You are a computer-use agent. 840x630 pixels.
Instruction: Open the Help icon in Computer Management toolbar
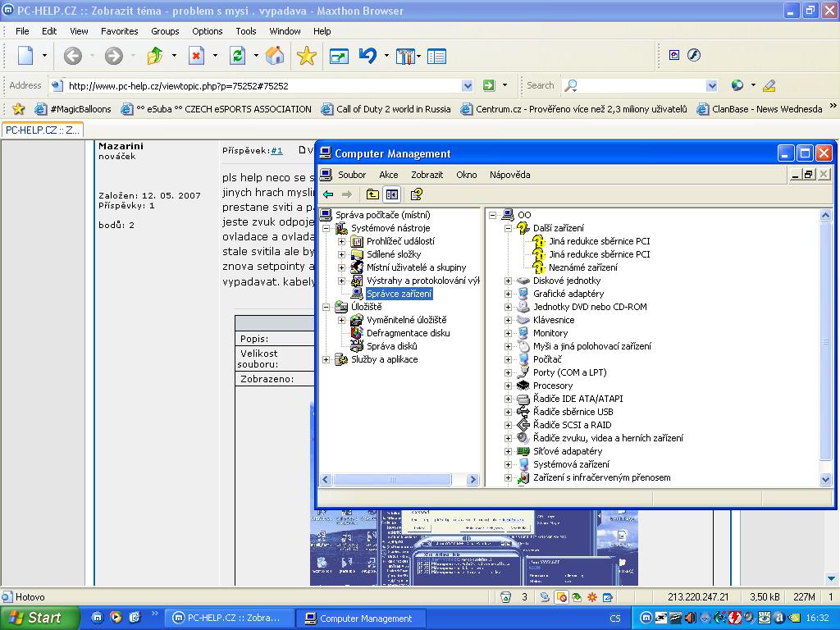click(417, 194)
